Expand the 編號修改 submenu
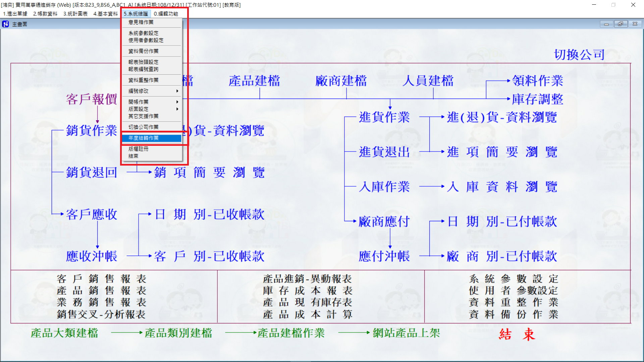Screen dimensions: 644x362 coord(152,91)
